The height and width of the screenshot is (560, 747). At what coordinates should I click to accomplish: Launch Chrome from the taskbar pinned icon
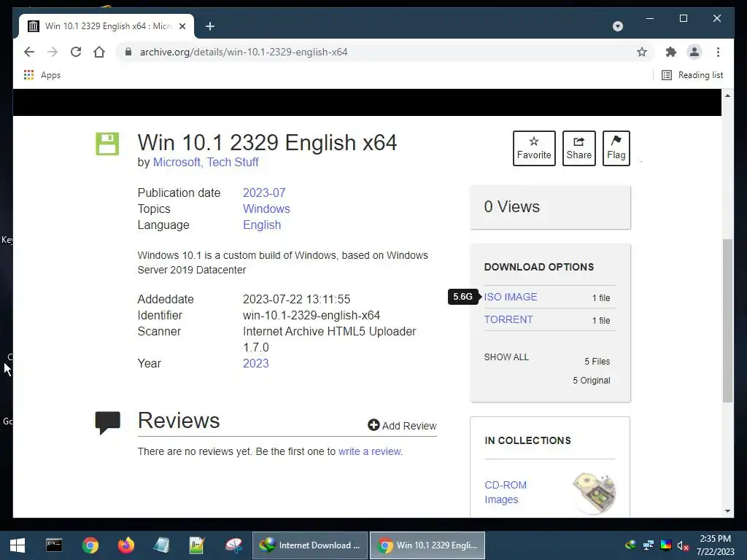[x=90, y=545]
